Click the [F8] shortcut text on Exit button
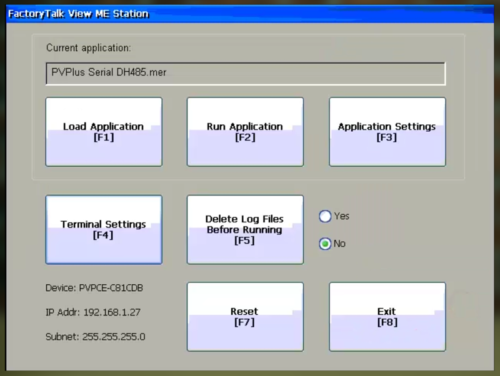 point(387,322)
